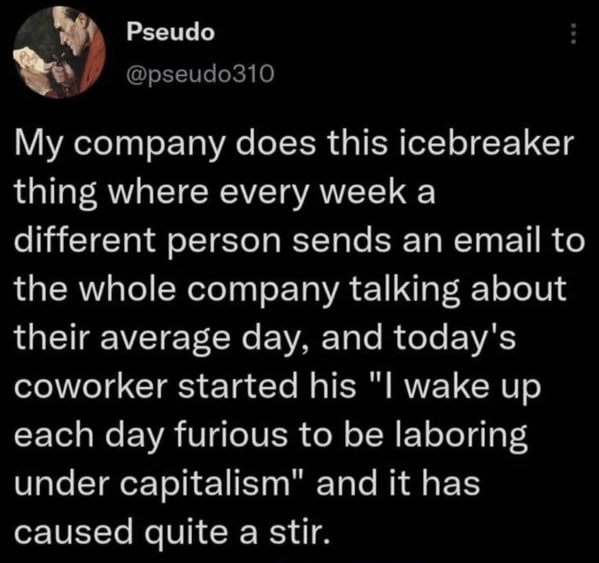Click the word "icebreaker" in the tweet
The image size is (599, 563).
[x=486, y=144]
